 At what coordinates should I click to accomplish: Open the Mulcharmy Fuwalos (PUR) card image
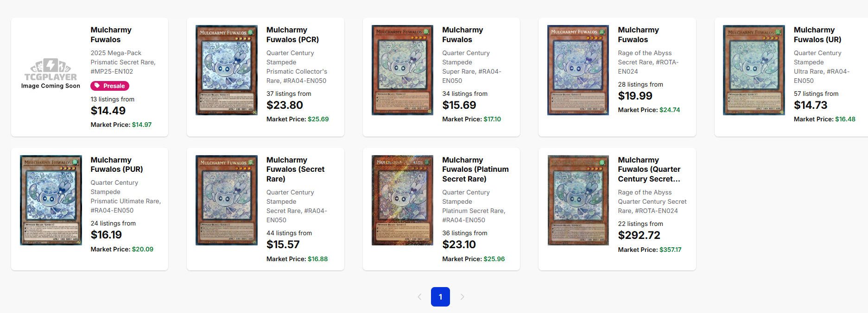click(51, 200)
